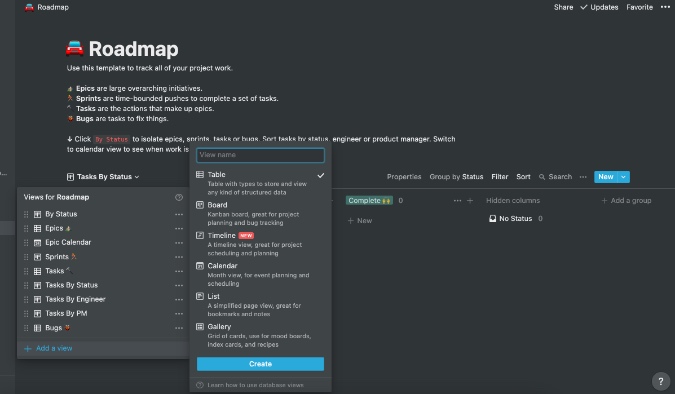Switch to Epics view
The width and height of the screenshot is (675, 394).
[x=58, y=228]
